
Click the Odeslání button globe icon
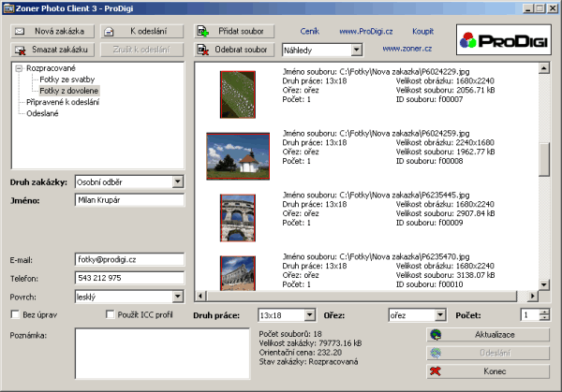pyautogui.click(x=436, y=353)
